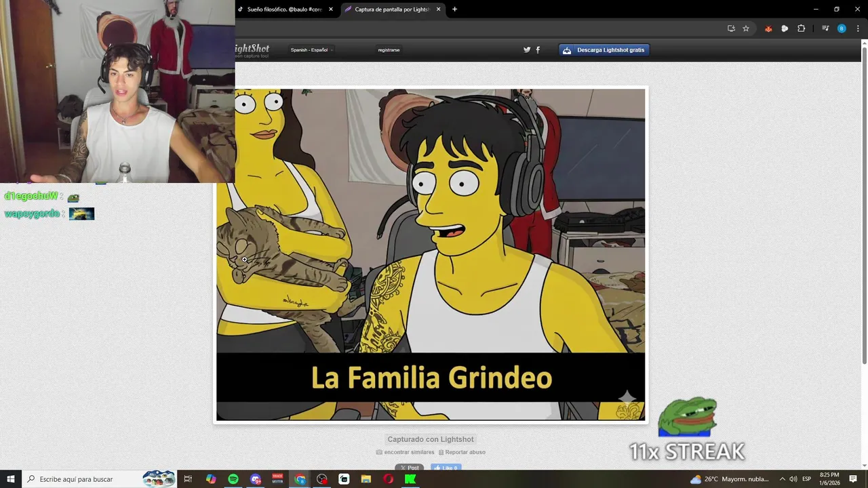The image size is (868, 488).
Task: Open the La Familia Grindeo screenshot image
Action: [x=431, y=254]
